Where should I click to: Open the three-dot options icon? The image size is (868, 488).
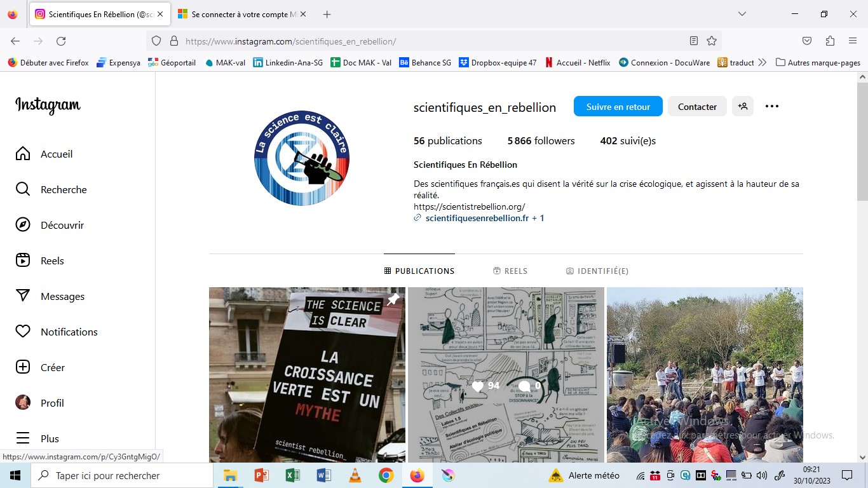[771, 106]
